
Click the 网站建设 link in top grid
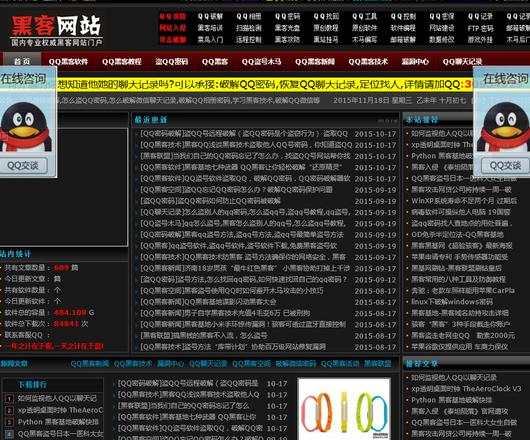point(441,28)
